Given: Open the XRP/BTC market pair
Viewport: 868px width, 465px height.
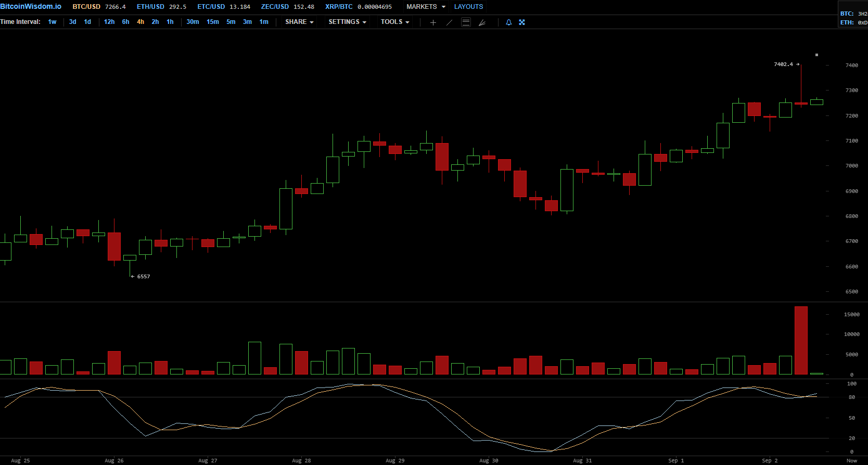Looking at the screenshot, I should coord(339,7).
